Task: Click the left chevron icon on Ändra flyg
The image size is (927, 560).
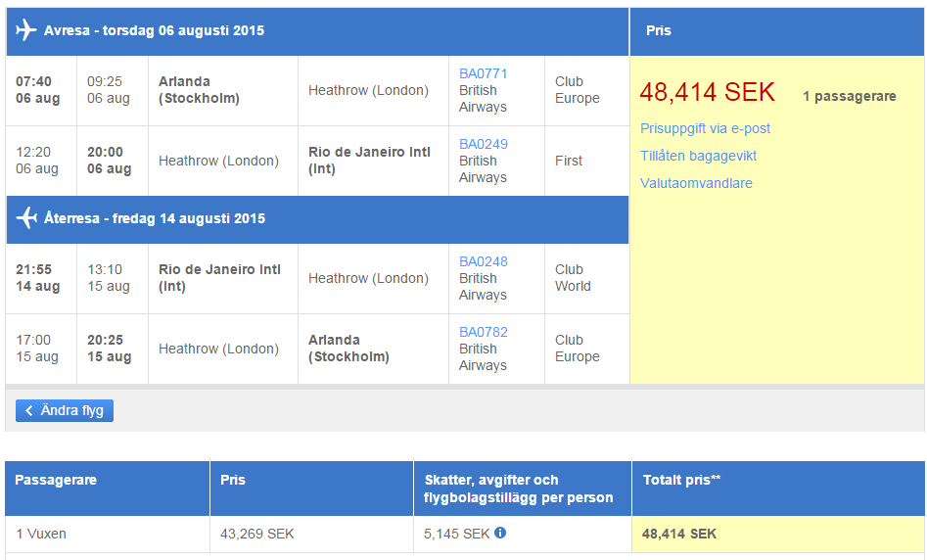Action: (29, 410)
